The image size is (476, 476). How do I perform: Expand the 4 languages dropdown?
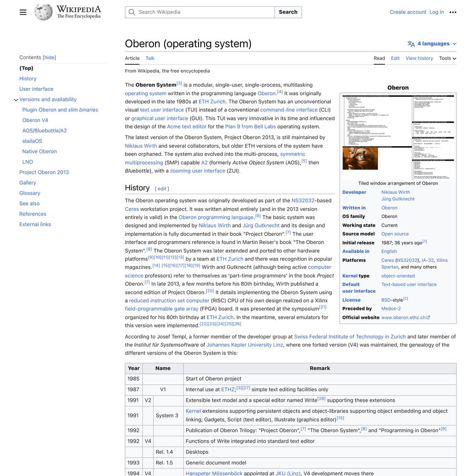432,44
